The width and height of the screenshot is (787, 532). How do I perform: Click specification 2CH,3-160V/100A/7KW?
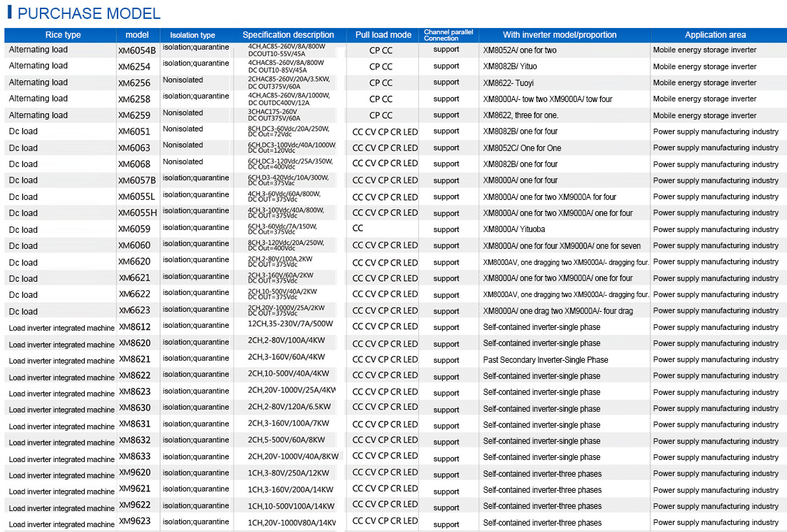pos(288,423)
